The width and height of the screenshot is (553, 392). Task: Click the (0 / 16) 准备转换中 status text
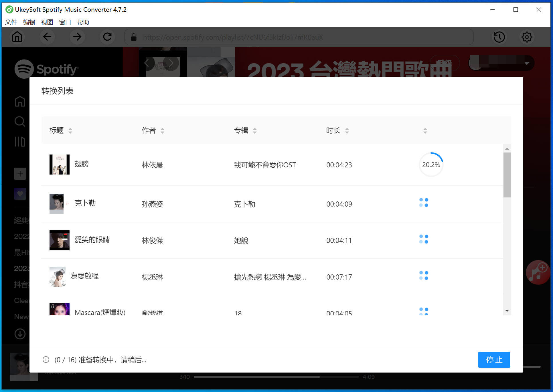coord(100,360)
